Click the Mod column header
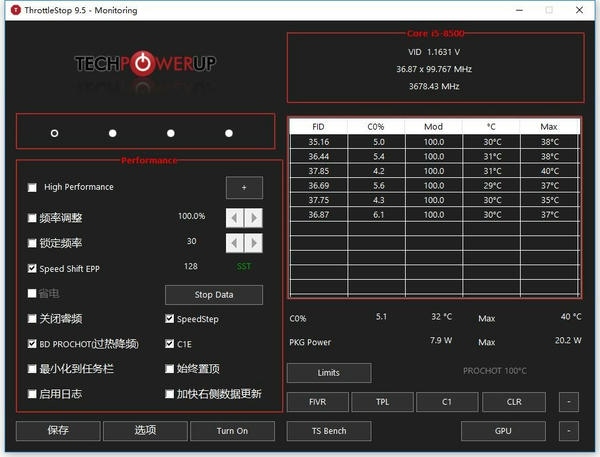This screenshot has width=600, height=457. pos(434,127)
